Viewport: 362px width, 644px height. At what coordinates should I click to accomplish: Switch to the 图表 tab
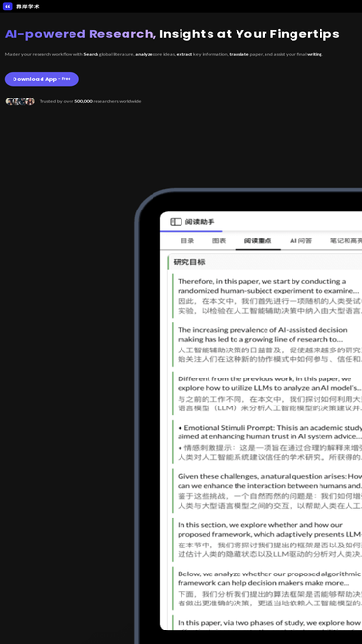[x=219, y=241]
